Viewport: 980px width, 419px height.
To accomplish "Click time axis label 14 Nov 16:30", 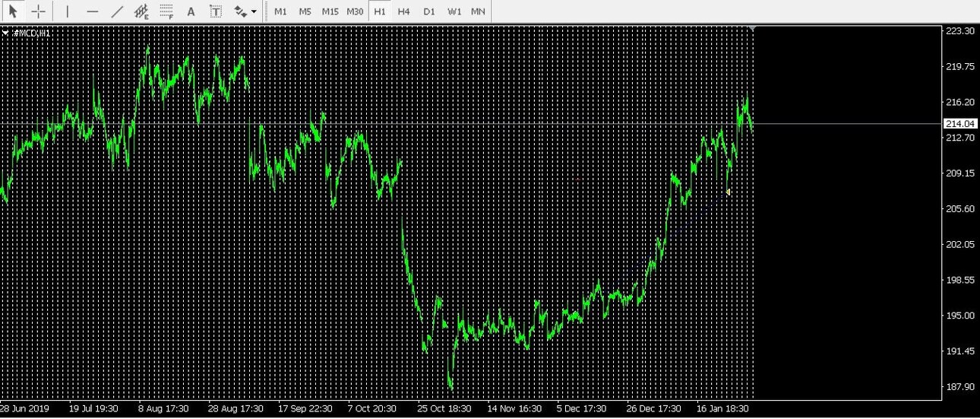I will [x=514, y=408].
